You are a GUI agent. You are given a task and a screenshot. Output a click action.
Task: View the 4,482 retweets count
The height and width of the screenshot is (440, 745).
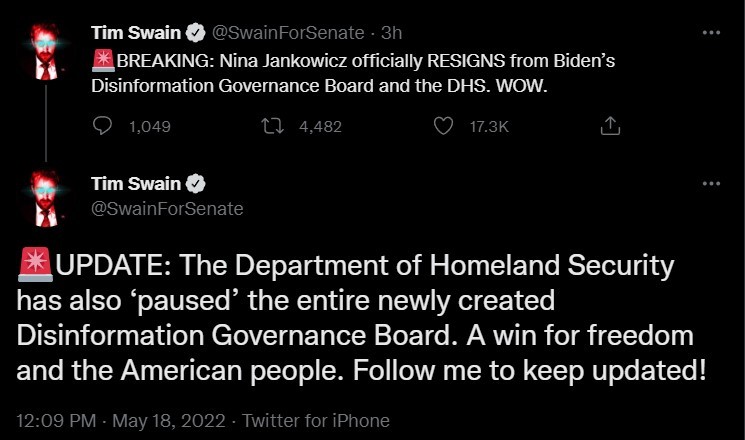click(320, 126)
